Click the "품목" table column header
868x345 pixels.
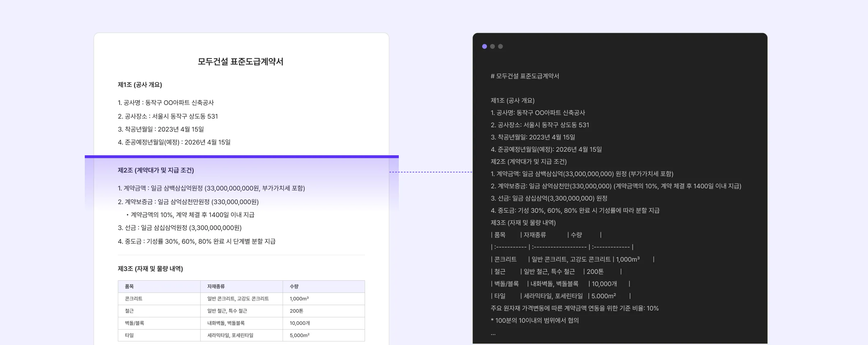129,286
